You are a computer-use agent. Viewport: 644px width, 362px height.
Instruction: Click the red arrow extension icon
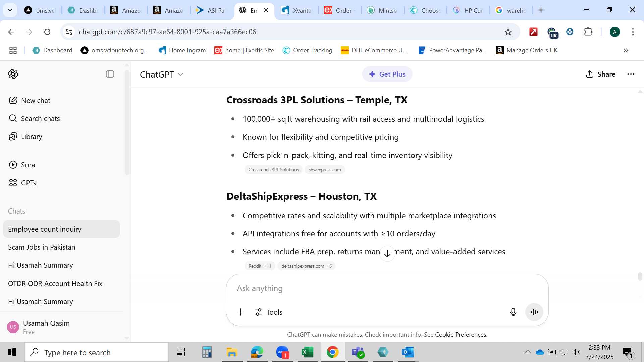coord(533,32)
